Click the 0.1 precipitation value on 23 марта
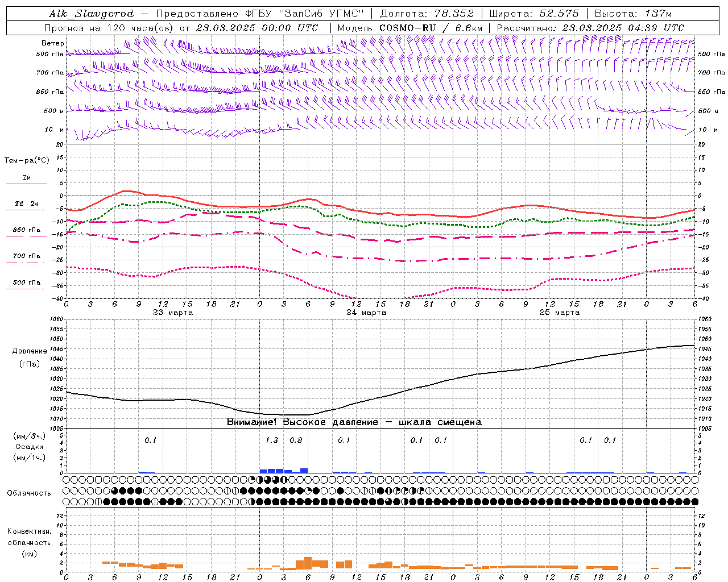 click(x=150, y=440)
